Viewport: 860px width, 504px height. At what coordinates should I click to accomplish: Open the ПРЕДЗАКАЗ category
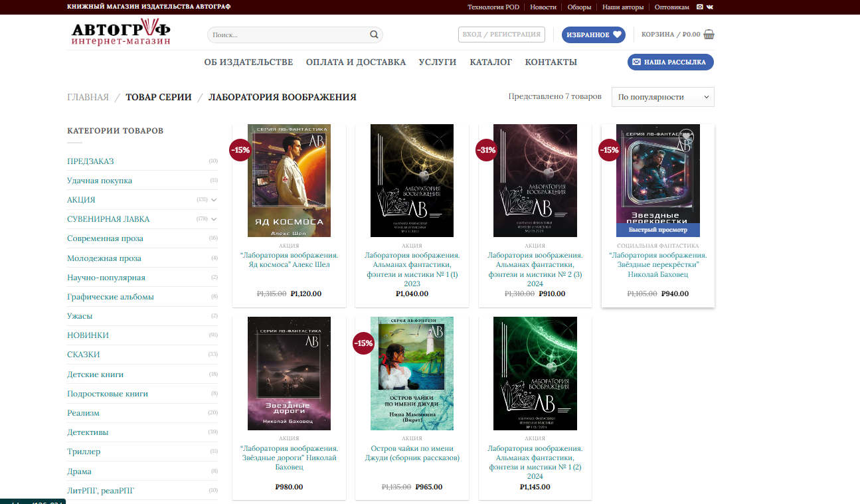[x=90, y=161]
